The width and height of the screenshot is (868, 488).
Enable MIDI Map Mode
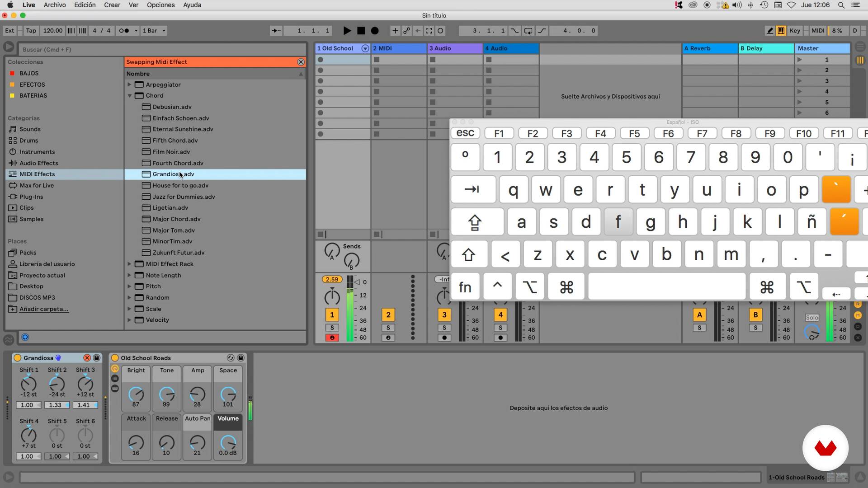817,31
